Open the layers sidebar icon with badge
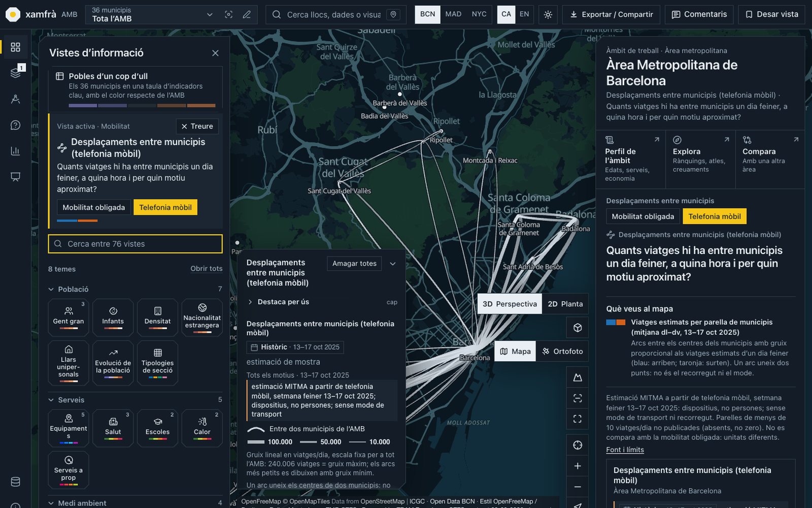 point(15,73)
